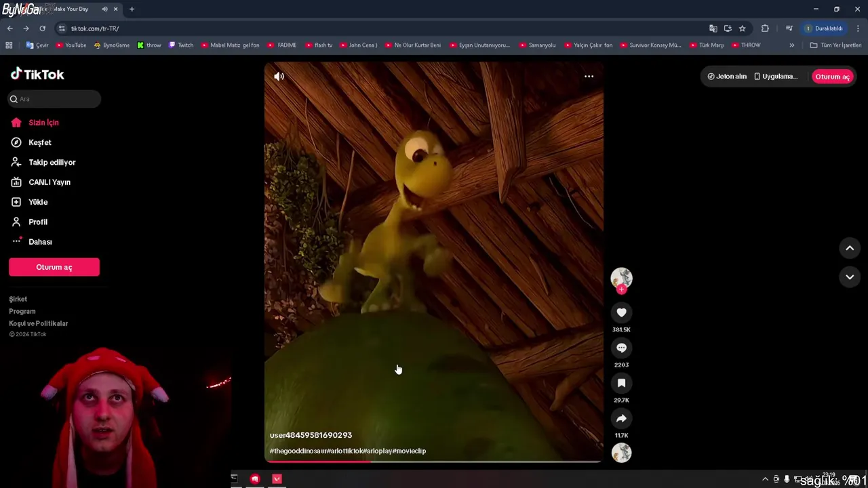Go to the next video with down chevron

[850, 277]
